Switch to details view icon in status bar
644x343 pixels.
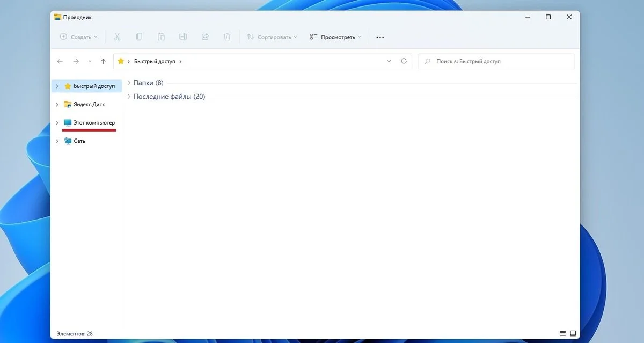click(x=563, y=333)
